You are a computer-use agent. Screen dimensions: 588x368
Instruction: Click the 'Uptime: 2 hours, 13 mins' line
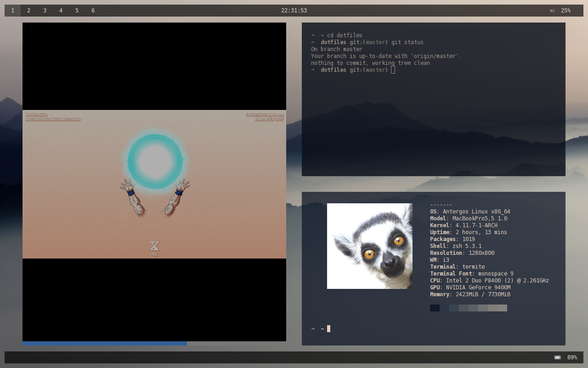click(469, 232)
